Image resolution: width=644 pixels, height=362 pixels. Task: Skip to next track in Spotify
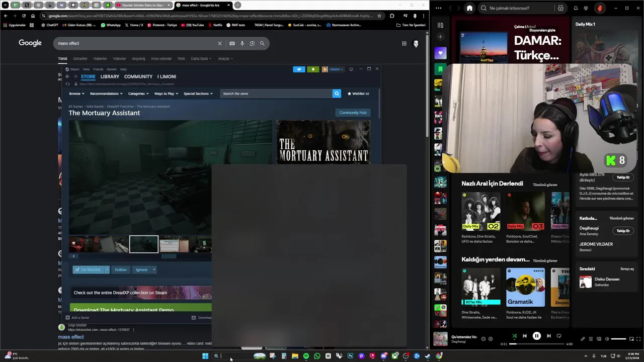point(548,336)
